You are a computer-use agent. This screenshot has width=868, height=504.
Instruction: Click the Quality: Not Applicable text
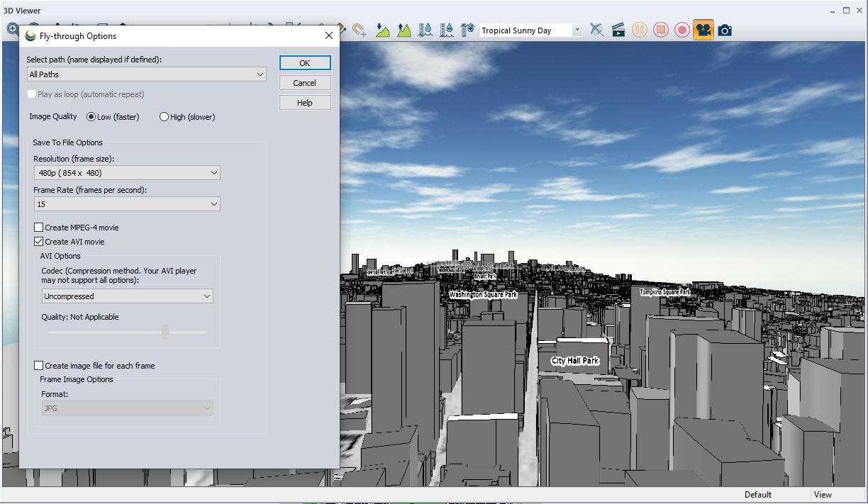(x=80, y=317)
